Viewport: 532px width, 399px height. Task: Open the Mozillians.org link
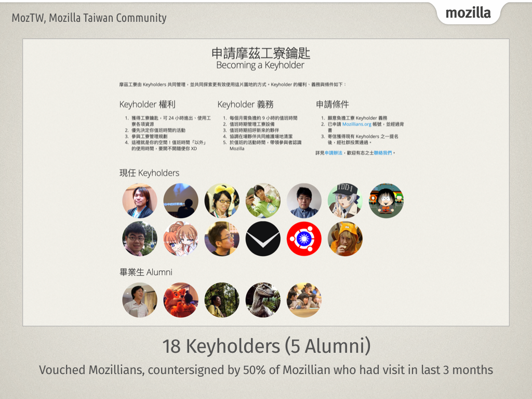click(356, 124)
